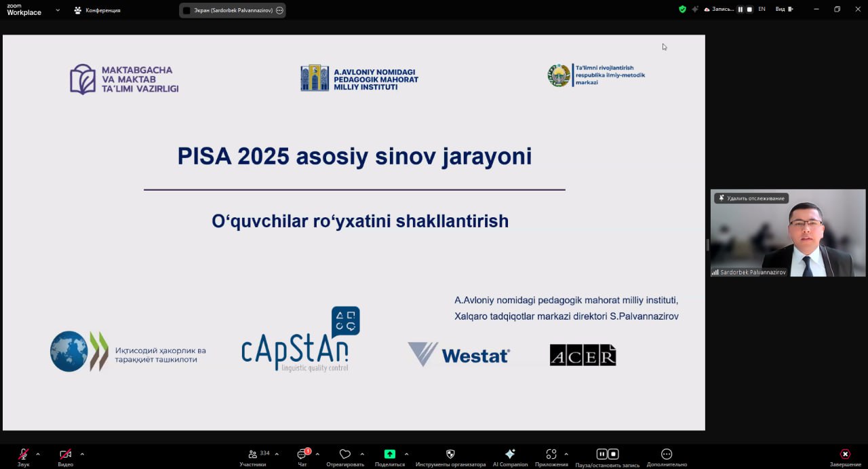Open the Вид view layout menu
The height and width of the screenshot is (469, 868).
[785, 10]
